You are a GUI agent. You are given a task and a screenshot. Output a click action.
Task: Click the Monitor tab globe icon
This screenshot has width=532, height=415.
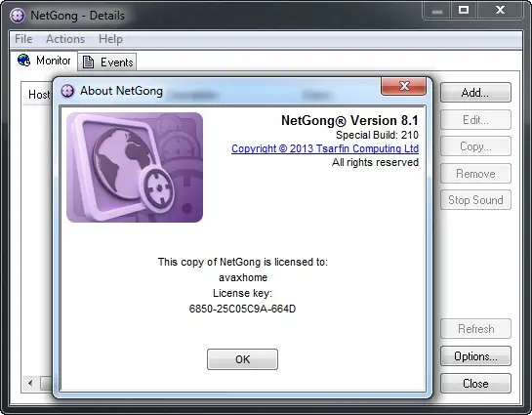coord(24,61)
